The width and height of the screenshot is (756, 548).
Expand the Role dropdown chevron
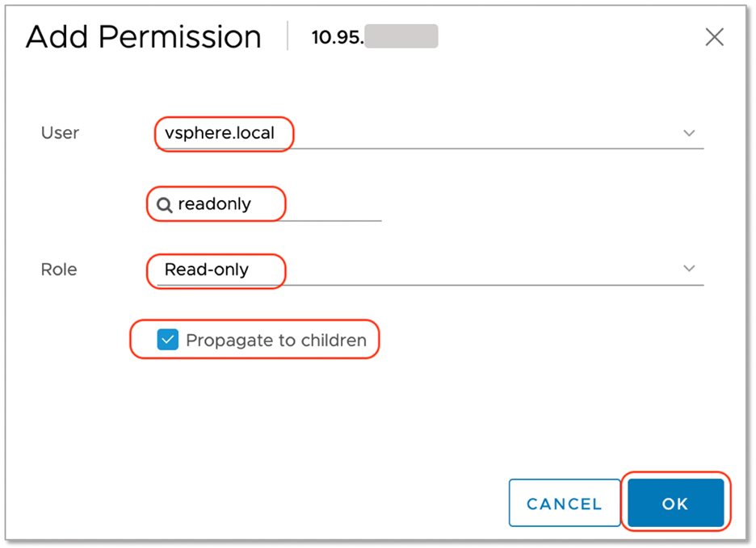point(689,269)
